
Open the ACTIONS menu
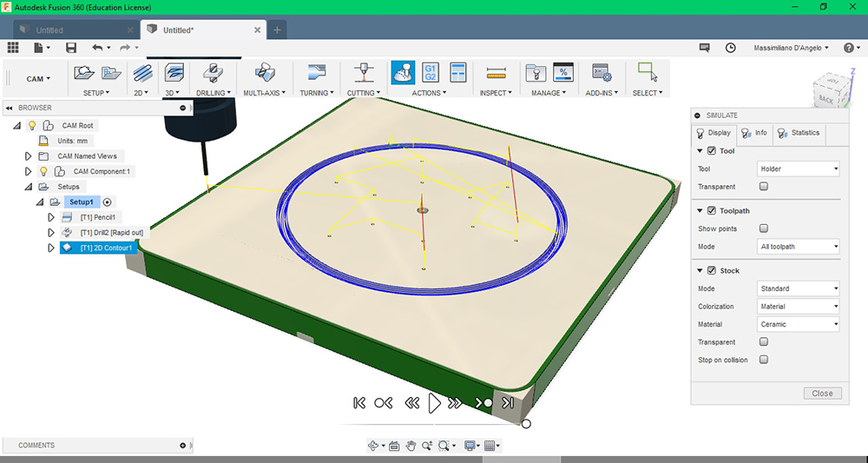point(429,93)
